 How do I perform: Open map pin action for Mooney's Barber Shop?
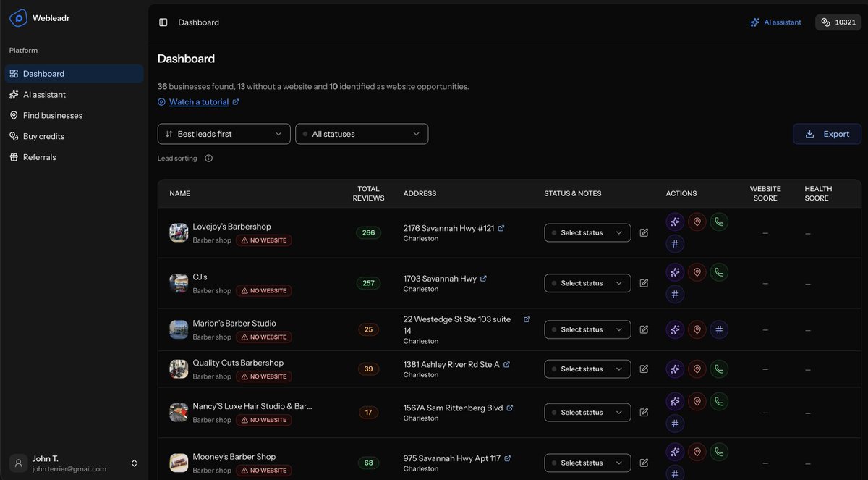click(697, 452)
